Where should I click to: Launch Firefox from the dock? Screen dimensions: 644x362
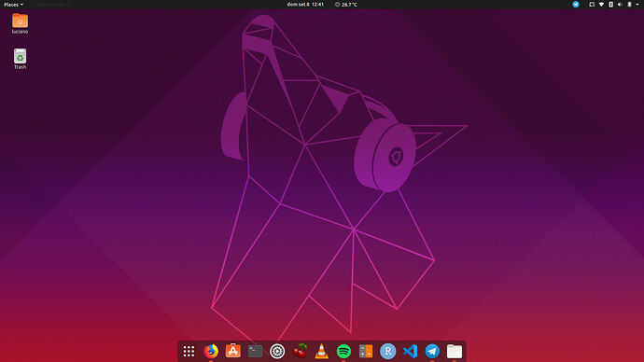tap(211, 352)
